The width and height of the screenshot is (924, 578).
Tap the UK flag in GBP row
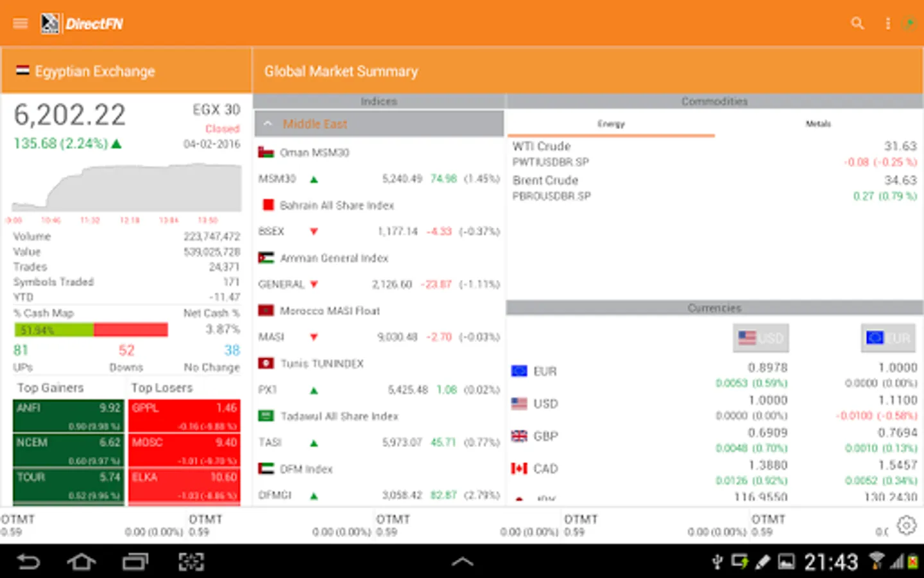(x=519, y=436)
